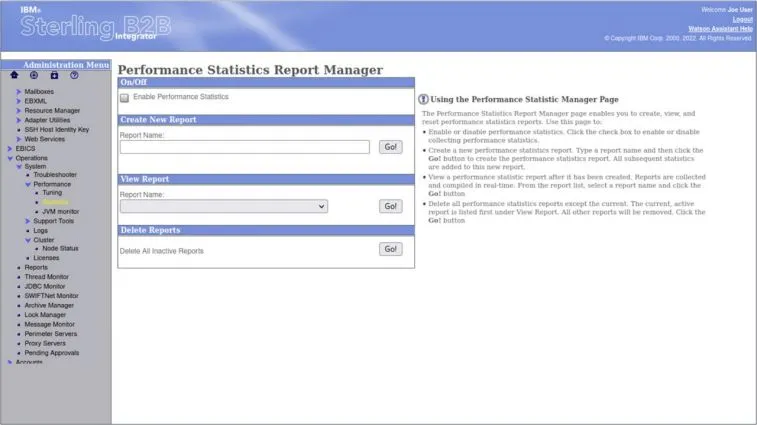Click the Support Tools label
The width and height of the screenshot is (757, 425).
54,221
